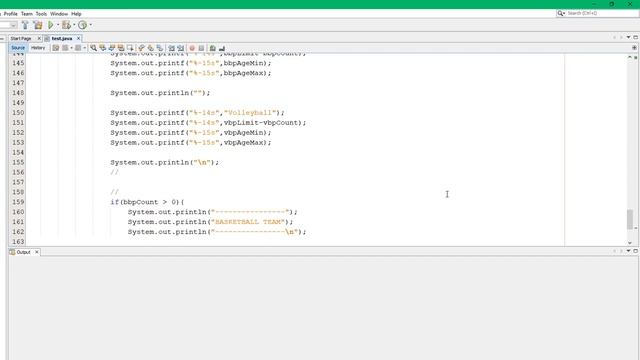Screen dimensions: 640x360
Task: Open the Tools menu
Action: point(41,14)
